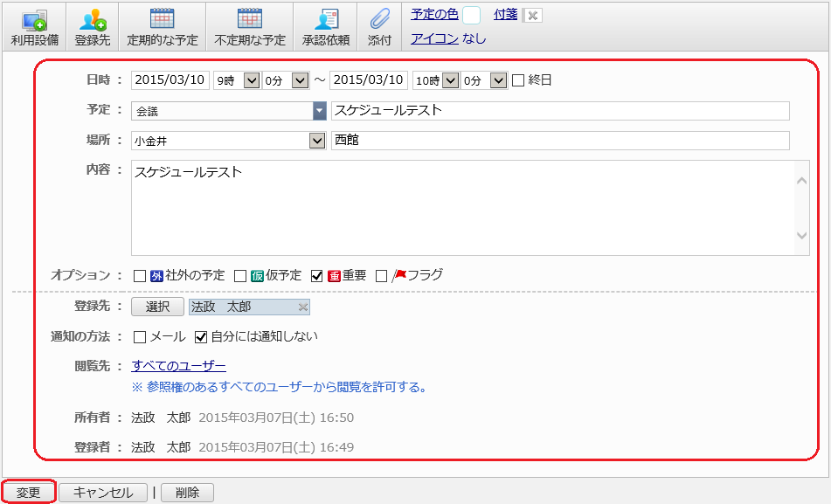Remove 法政 太郎 from 登録先 list
Viewport: 831px width, 504px height.
[302, 307]
